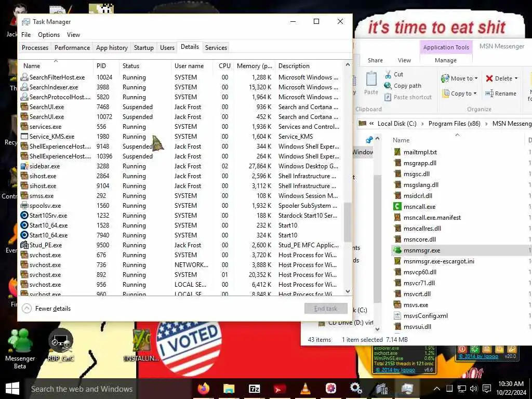This screenshot has width=532, height=399.
Task: Click the volume speaker tray icon
Action: pos(474,389)
